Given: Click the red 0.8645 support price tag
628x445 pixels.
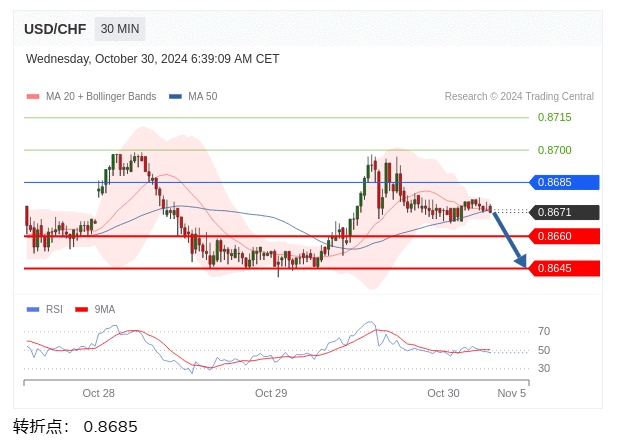Looking at the screenshot, I should click(x=564, y=268).
